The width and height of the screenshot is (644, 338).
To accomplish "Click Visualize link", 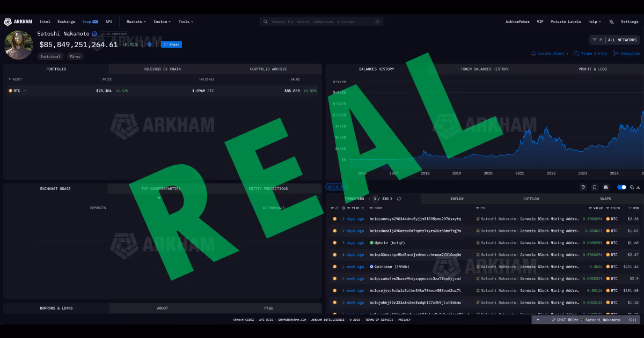I will [x=627, y=54].
